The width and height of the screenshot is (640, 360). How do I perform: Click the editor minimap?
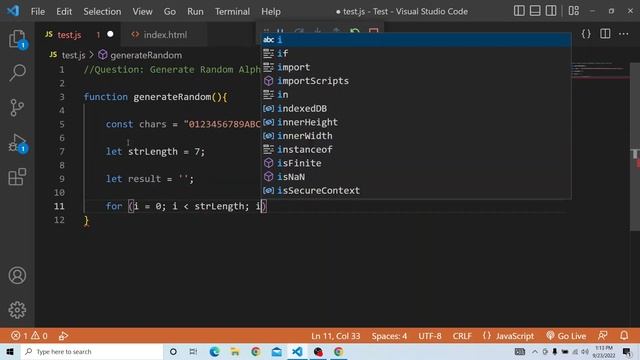[x=600, y=70]
